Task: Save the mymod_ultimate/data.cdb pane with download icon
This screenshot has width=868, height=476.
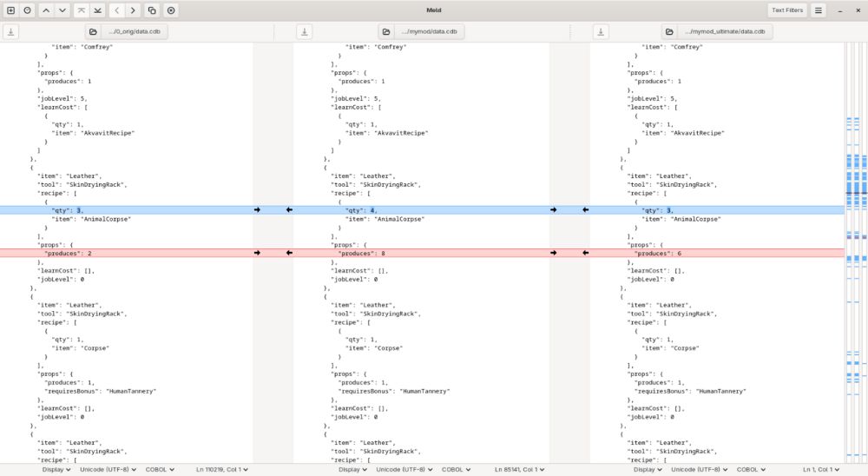Action: [x=601, y=31]
